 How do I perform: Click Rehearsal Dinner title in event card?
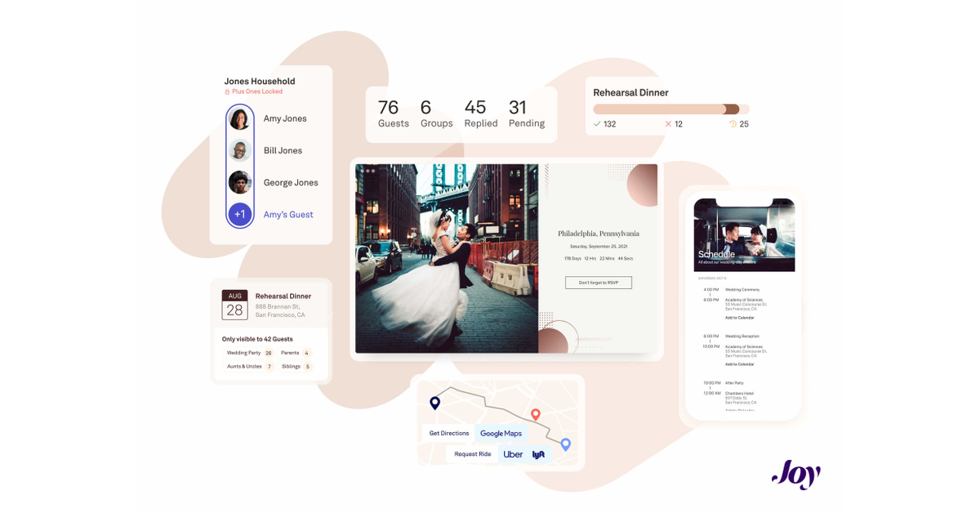coord(283,297)
